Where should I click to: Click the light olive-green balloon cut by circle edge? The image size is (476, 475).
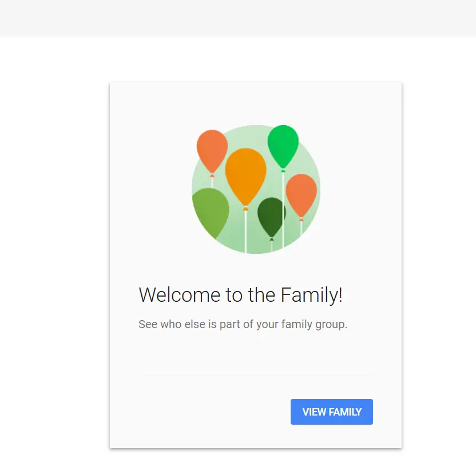tap(211, 211)
